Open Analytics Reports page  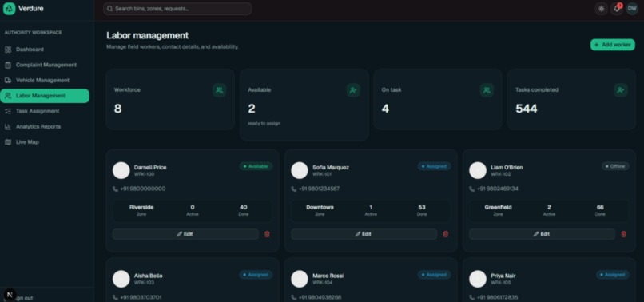[45, 126]
